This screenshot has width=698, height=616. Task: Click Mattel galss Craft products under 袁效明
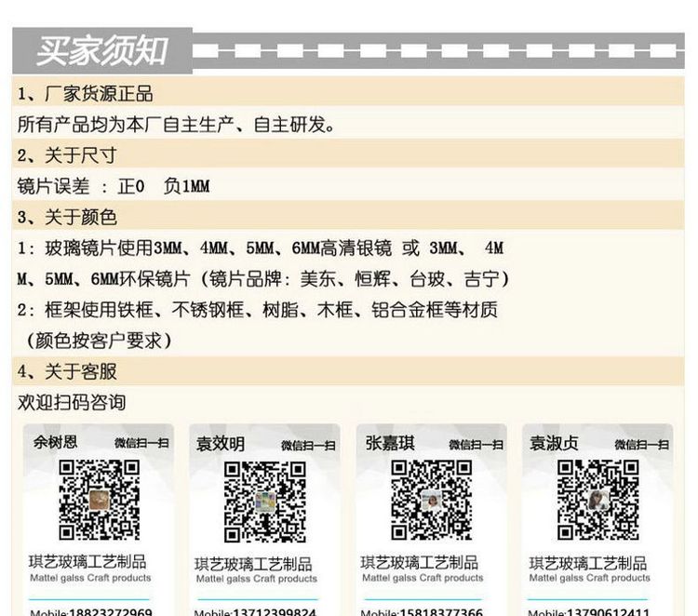pyautogui.click(x=257, y=579)
